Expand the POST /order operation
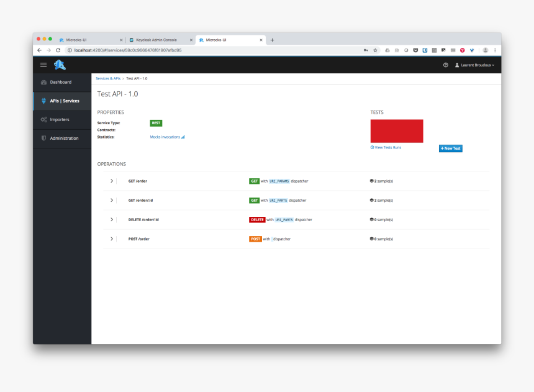 tap(112, 239)
